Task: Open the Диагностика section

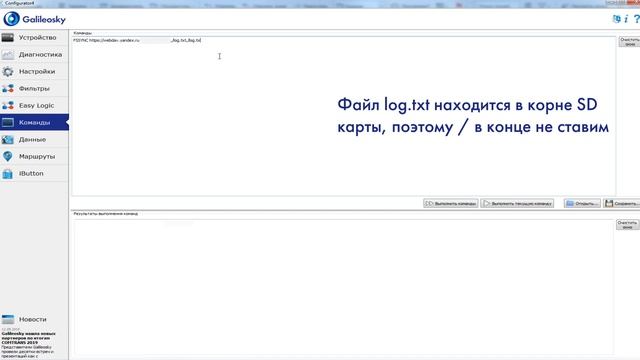Action: [x=34, y=55]
